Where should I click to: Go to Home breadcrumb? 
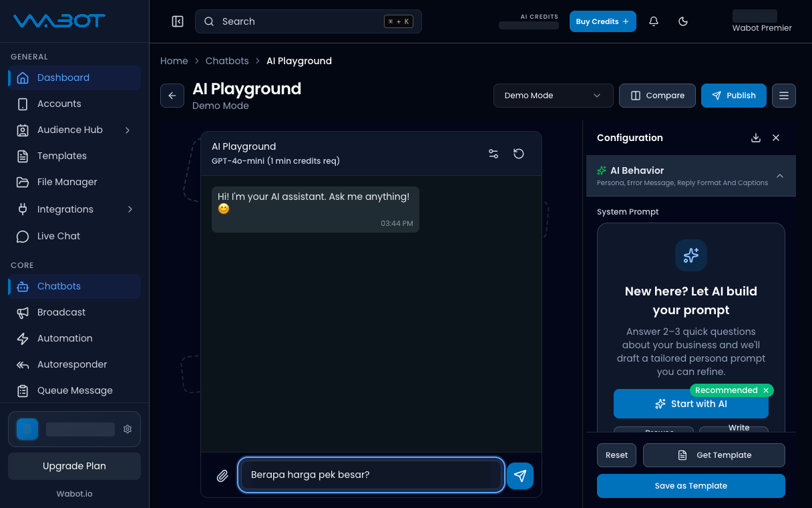click(x=174, y=61)
